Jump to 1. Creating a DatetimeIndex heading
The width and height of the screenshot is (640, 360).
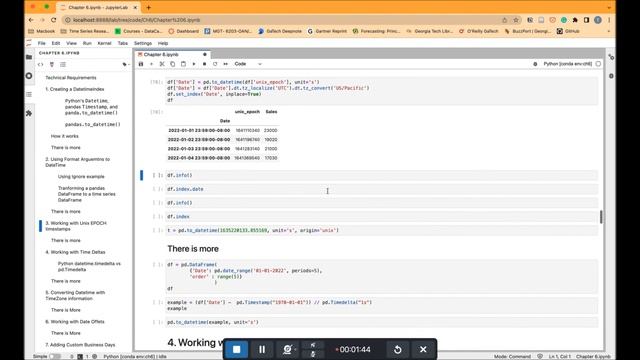coord(75,89)
